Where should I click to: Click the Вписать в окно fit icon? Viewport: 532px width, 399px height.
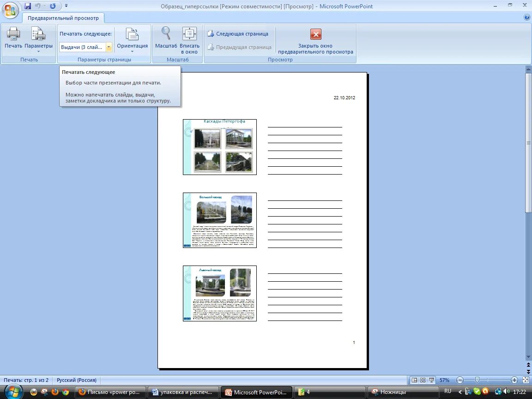point(189,34)
